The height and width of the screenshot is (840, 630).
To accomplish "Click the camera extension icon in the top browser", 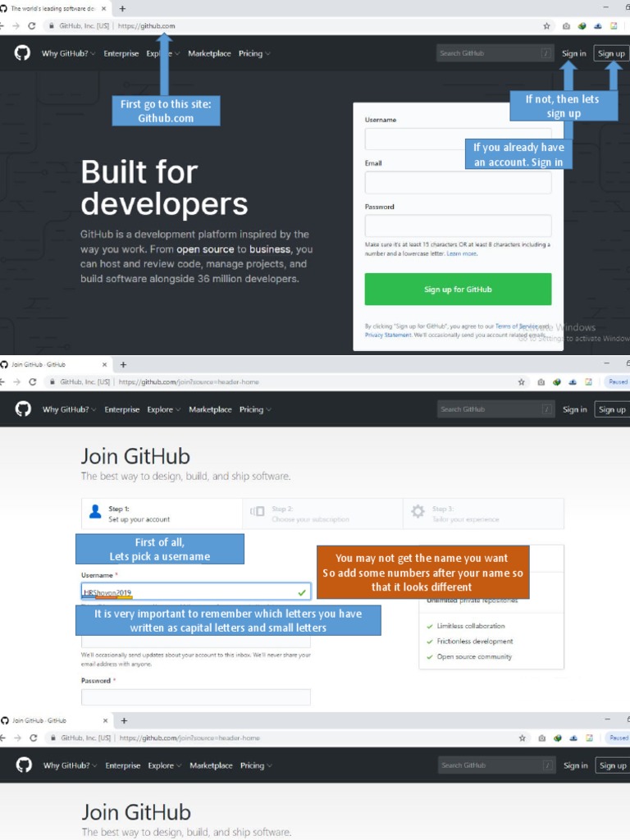I will (566, 25).
